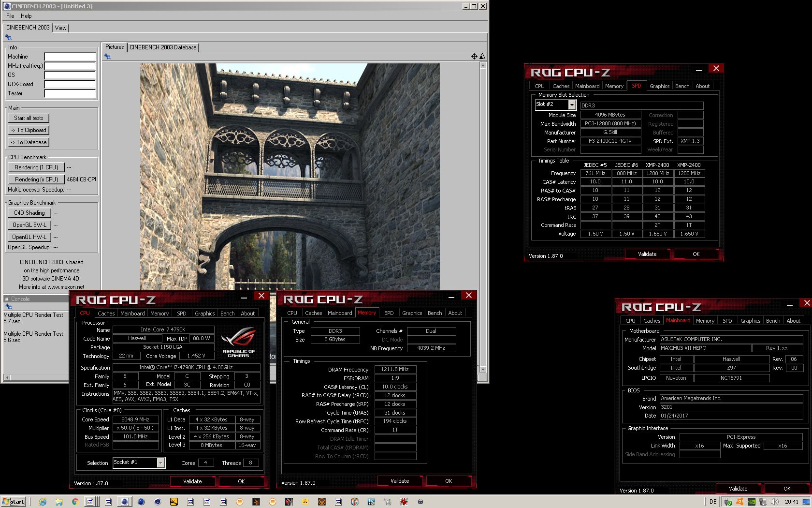Screen dimensions: 812x508
Task: Open the network connection tray icon
Action: tap(763, 502)
